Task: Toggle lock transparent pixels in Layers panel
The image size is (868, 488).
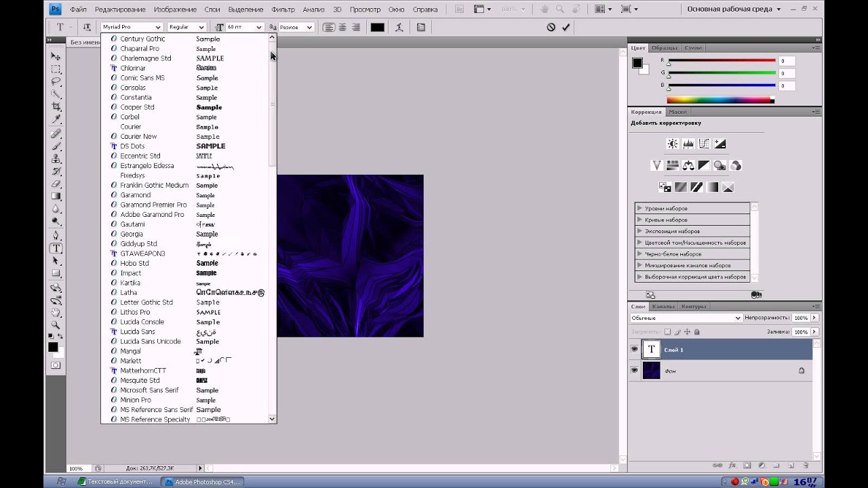Action: [667, 332]
